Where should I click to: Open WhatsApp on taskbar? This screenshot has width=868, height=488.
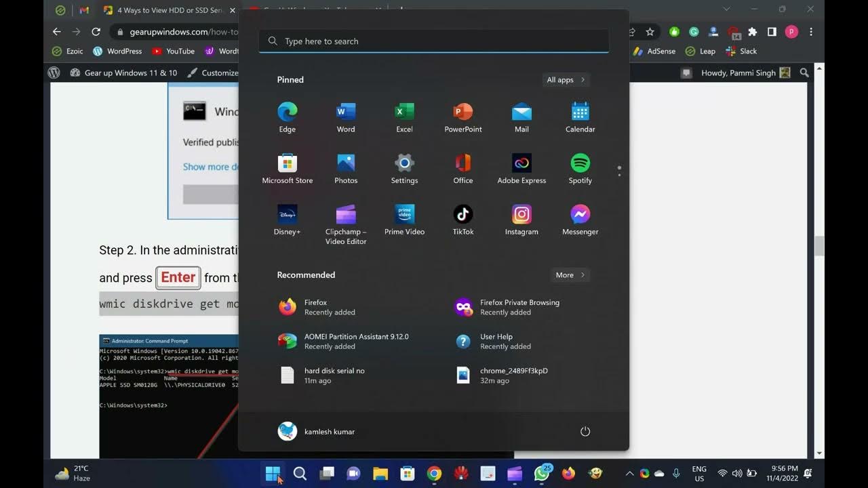point(542,473)
